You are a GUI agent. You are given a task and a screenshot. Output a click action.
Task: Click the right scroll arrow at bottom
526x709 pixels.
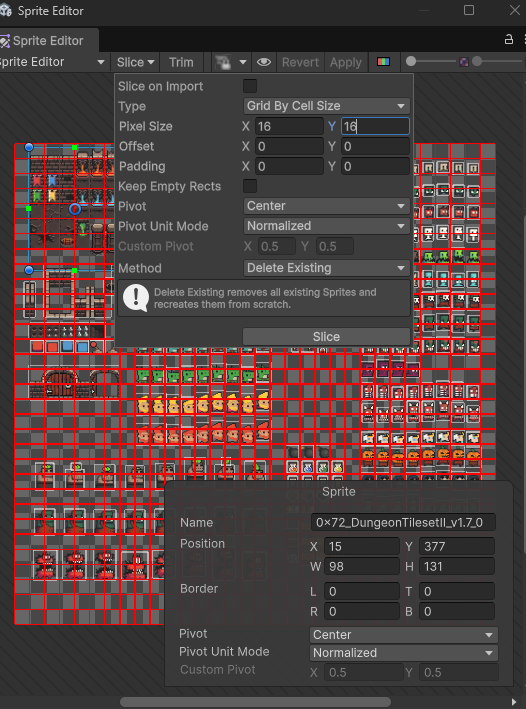click(x=514, y=702)
